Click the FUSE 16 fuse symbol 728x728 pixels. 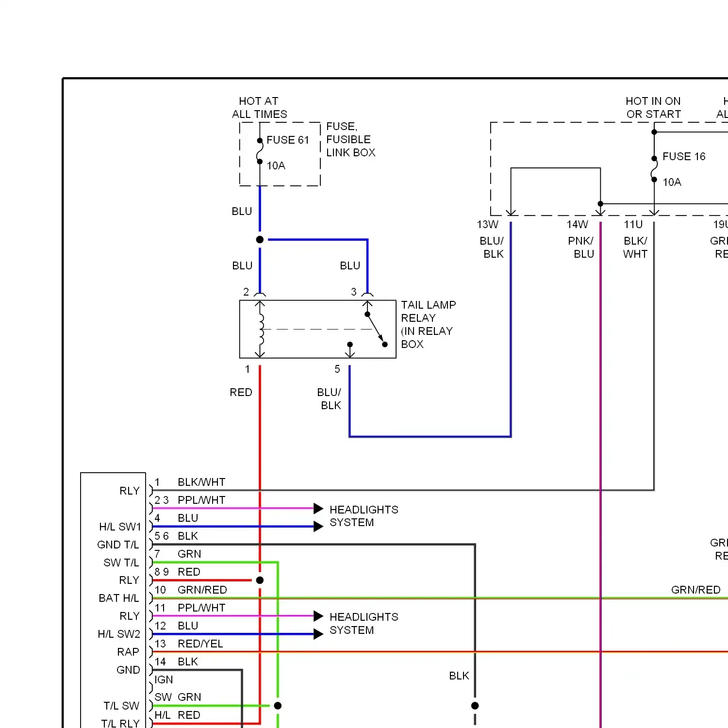click(x=654, y=169)
